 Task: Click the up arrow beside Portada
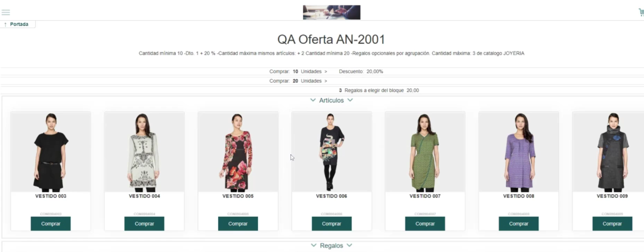click(5, 24)
